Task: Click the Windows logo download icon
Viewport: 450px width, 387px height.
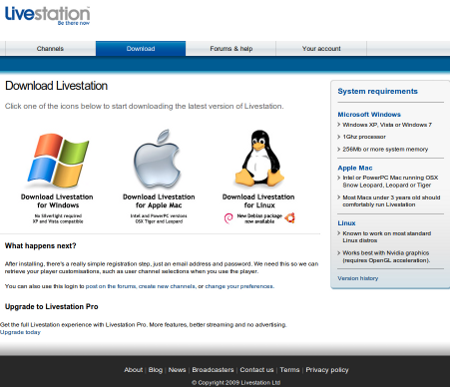Action: click(x=58, y=160)
